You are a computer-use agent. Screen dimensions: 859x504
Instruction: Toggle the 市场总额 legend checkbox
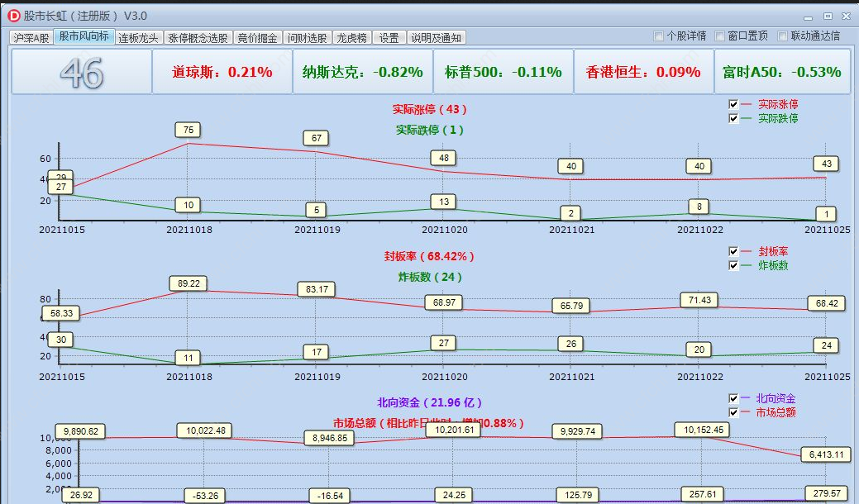coord(733,412)
